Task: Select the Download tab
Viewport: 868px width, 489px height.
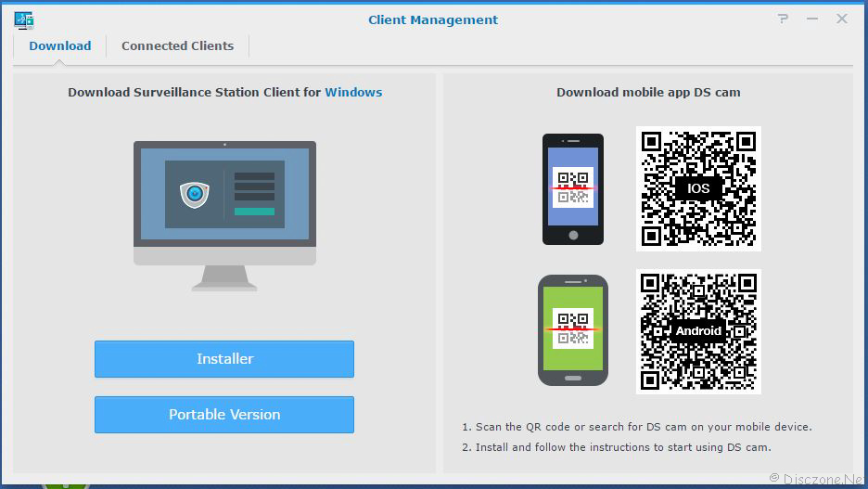Action: pos(59,46)
